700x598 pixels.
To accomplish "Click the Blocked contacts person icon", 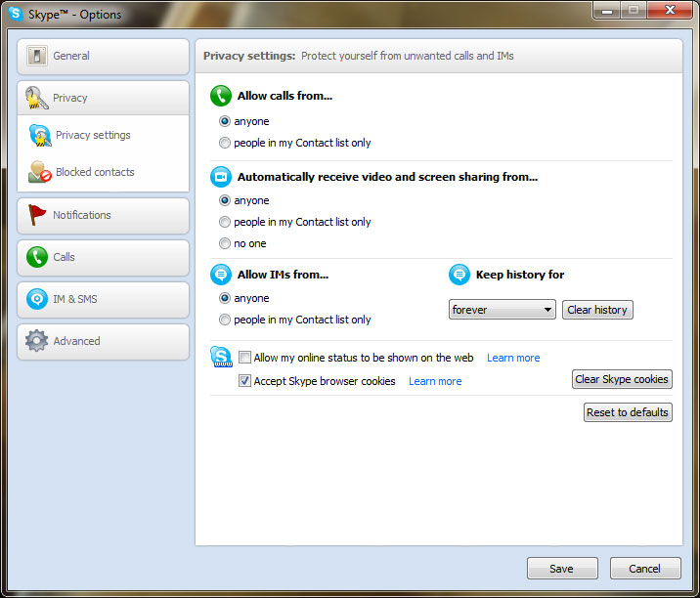I will click(x=39, y=172).
